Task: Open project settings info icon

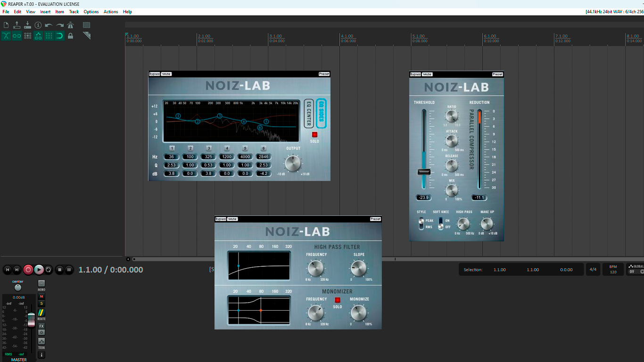Action: [38, 25]
